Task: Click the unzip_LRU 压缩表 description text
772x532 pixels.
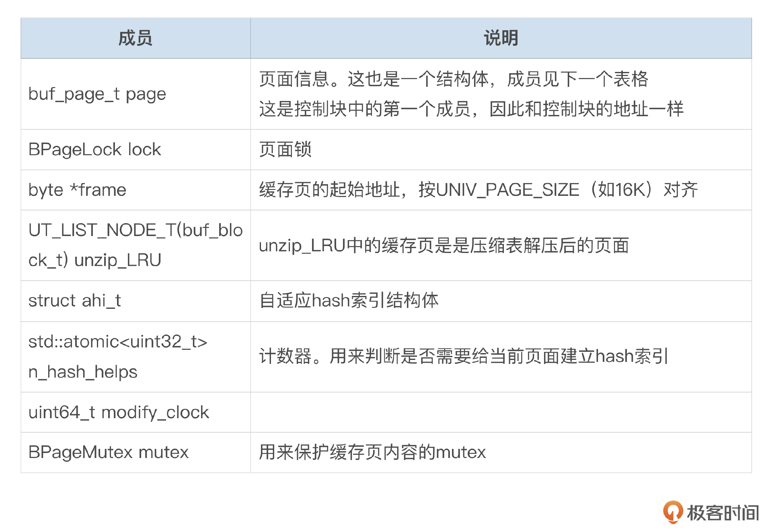Action: 443,245
